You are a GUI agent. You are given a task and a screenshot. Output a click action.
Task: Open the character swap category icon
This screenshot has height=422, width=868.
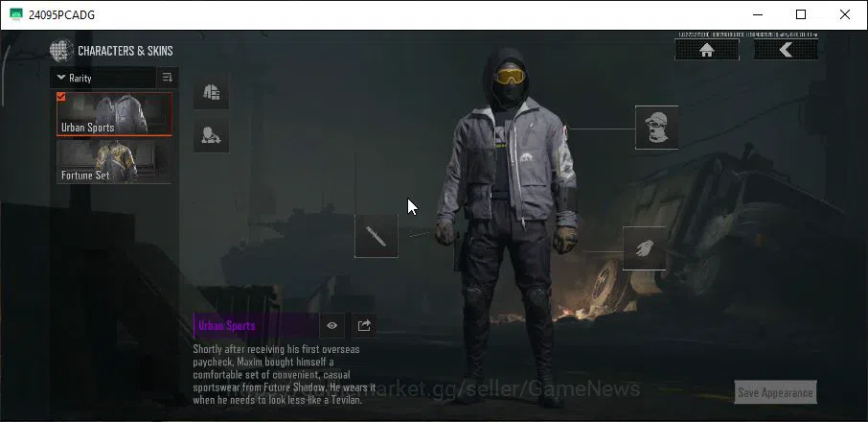pos(211,135)
